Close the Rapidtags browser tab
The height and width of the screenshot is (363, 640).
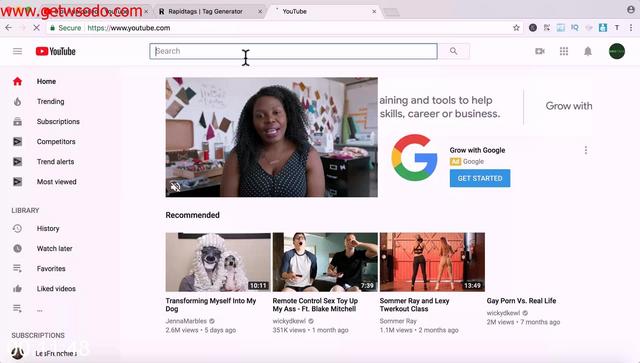[260, 11]
